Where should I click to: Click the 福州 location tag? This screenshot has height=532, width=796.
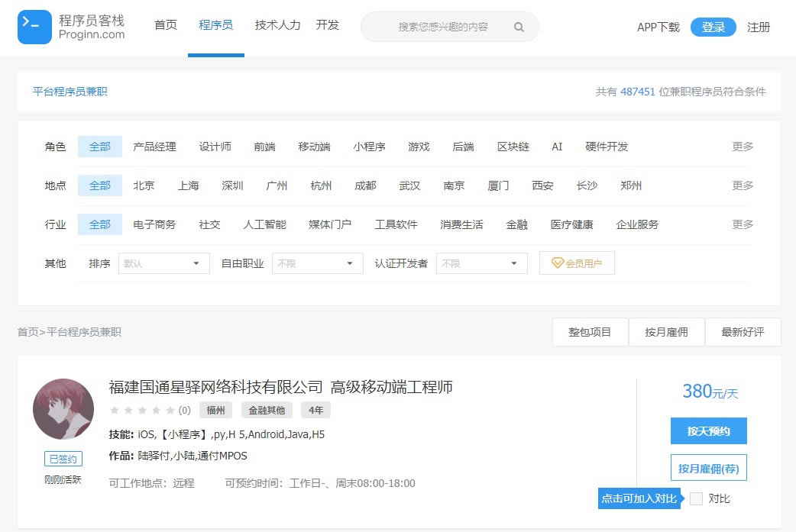tap(215, 410)
